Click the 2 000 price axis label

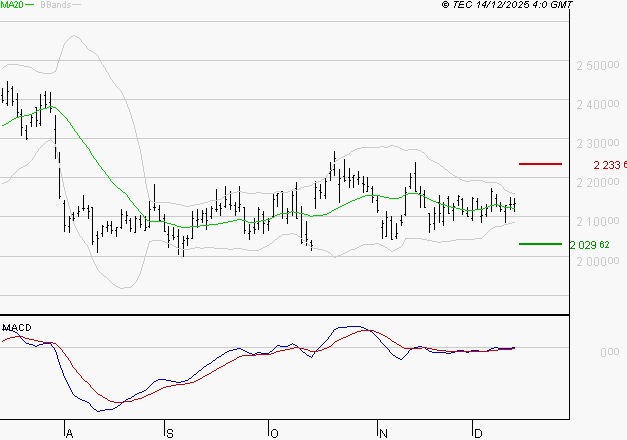pyautogui.click(x=598, y=261)
